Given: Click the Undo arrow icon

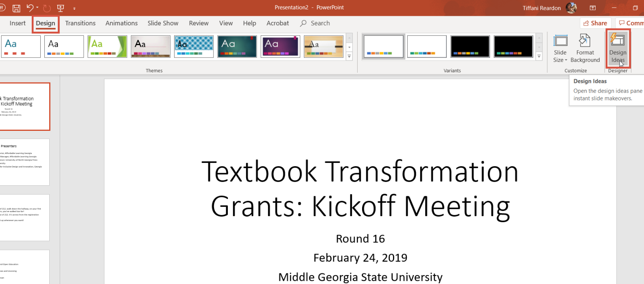Looking at the screenshot, I should coord(30,8).
